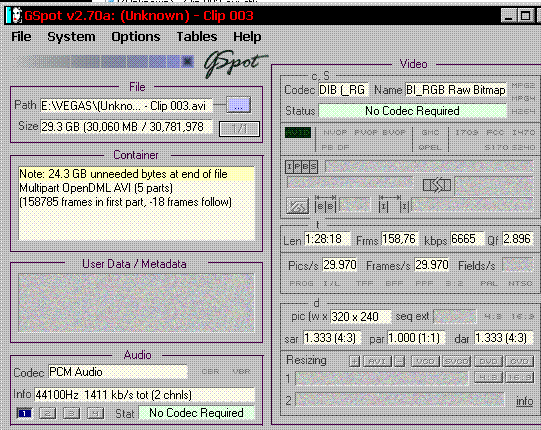541x430 pixels.
Task: Click the Qf field showing 2.896
Action: pos(518,239)
